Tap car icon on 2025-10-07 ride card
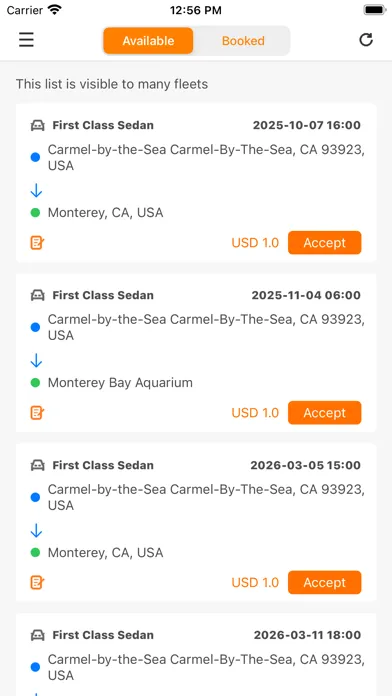The height and width of the screenshot is (696, 392). (x=38, y=126)
